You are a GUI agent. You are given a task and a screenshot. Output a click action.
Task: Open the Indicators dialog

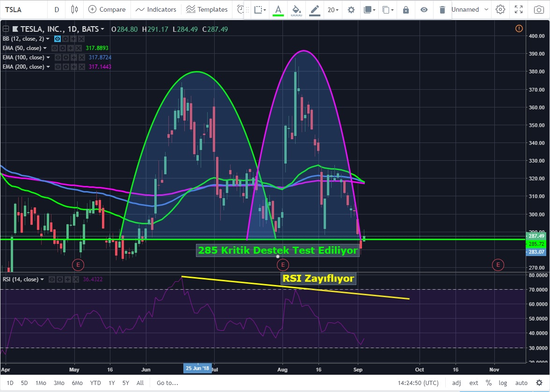(x=156, y=9)
